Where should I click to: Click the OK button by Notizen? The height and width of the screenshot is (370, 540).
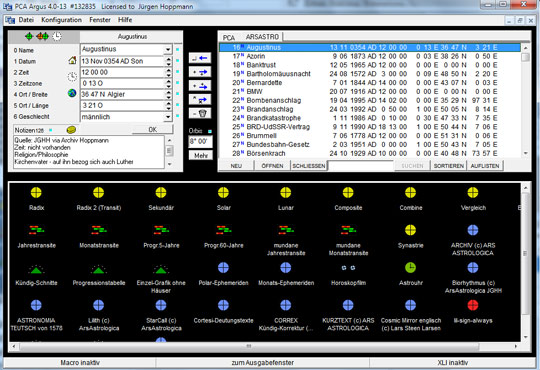coord(153,130)
